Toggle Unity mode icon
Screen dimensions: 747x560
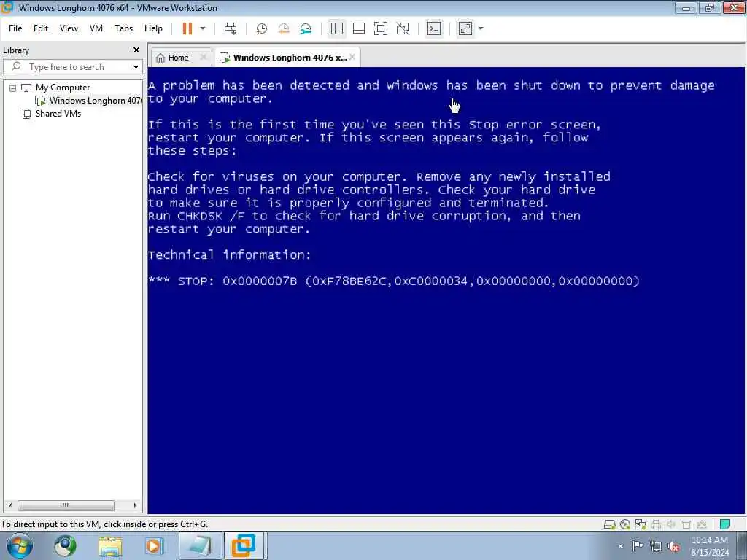point(403,28)
